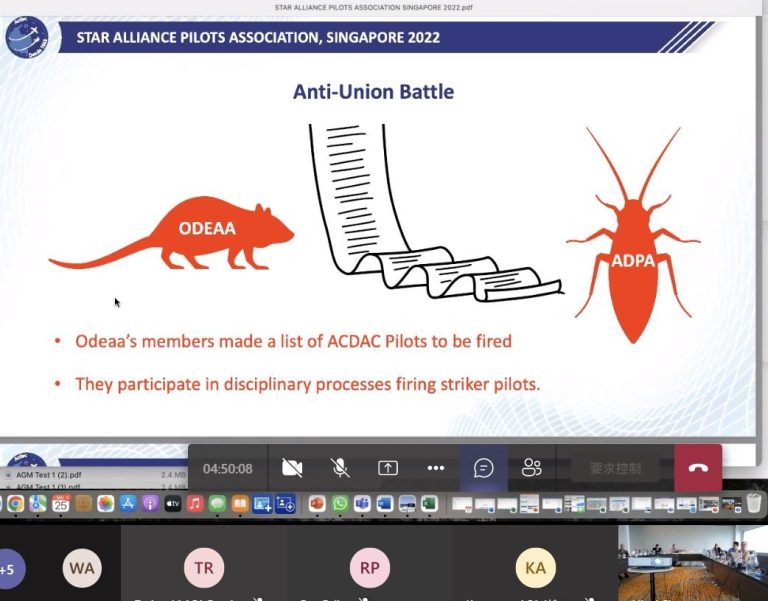Open the Preview app in the dock
This screenshot has width=768, height=601.
point(408,504)
